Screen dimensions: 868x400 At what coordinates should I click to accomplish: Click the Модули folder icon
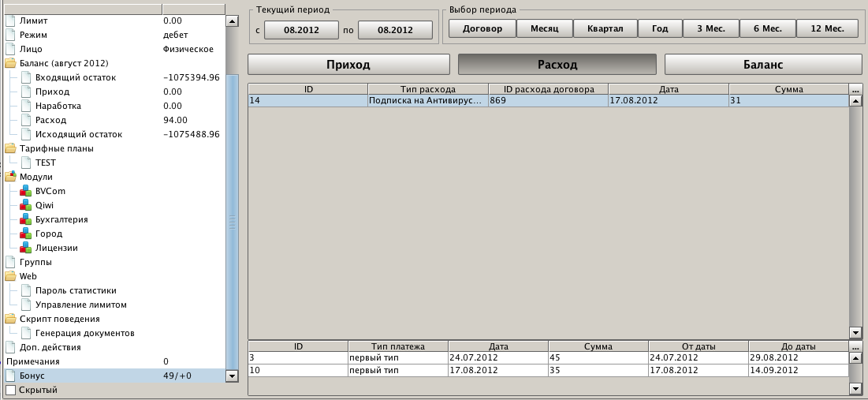pos(11,177)
